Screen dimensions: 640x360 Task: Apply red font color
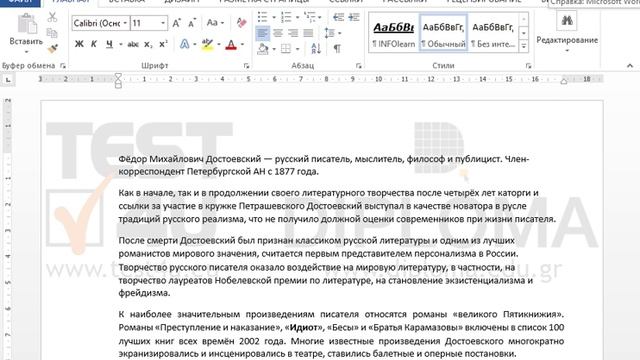231,44
